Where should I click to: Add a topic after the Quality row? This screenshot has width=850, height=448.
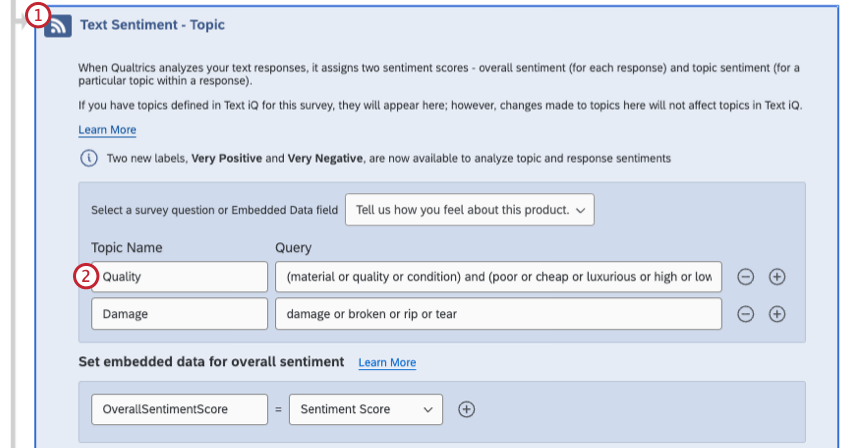(777, 277)
